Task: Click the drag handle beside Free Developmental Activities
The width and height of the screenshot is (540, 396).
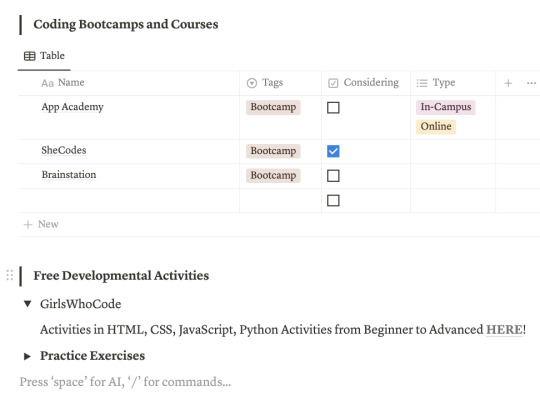Action: [10, 275]
